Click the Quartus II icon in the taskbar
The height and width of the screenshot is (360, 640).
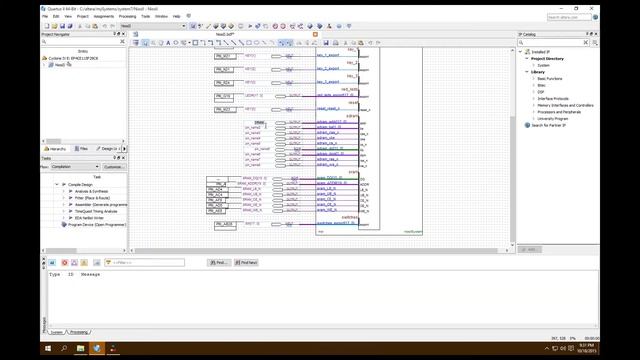click(97, 348)
